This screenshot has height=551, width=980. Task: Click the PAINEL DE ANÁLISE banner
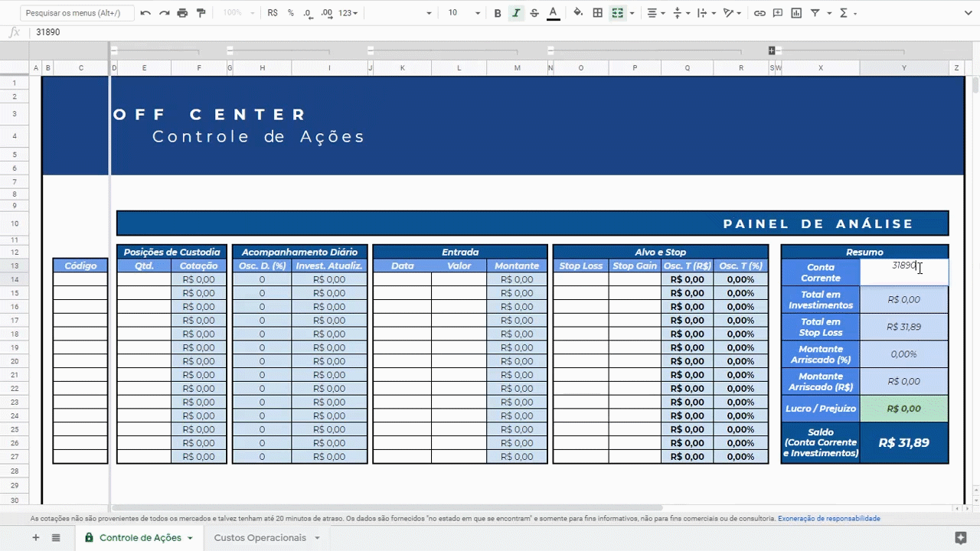(532, 223)
